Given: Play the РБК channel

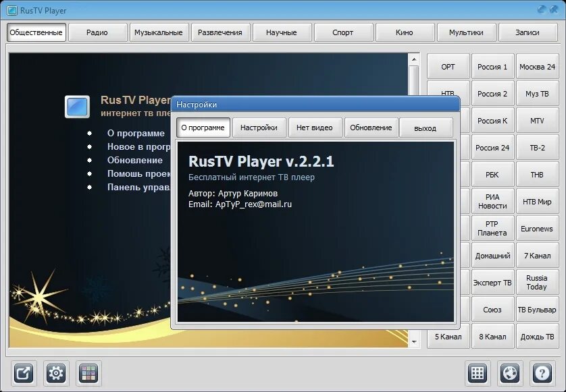Looking at the screenshot, I should pos(492,175).
